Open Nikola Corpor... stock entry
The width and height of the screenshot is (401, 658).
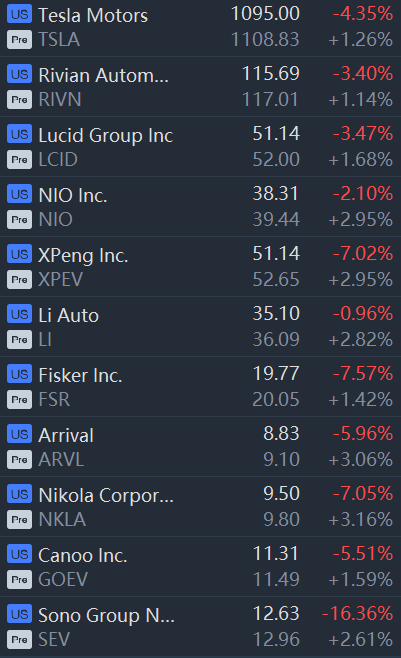[x=200, y=507]
